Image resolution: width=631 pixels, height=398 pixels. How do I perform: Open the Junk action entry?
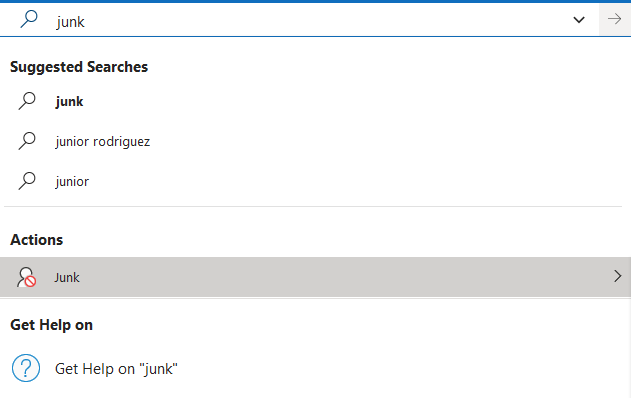(316, 277)
